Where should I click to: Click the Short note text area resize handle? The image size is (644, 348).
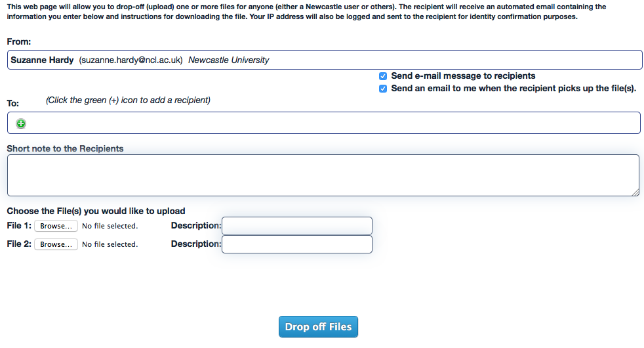pyautogui.click(x=635, y=192)
